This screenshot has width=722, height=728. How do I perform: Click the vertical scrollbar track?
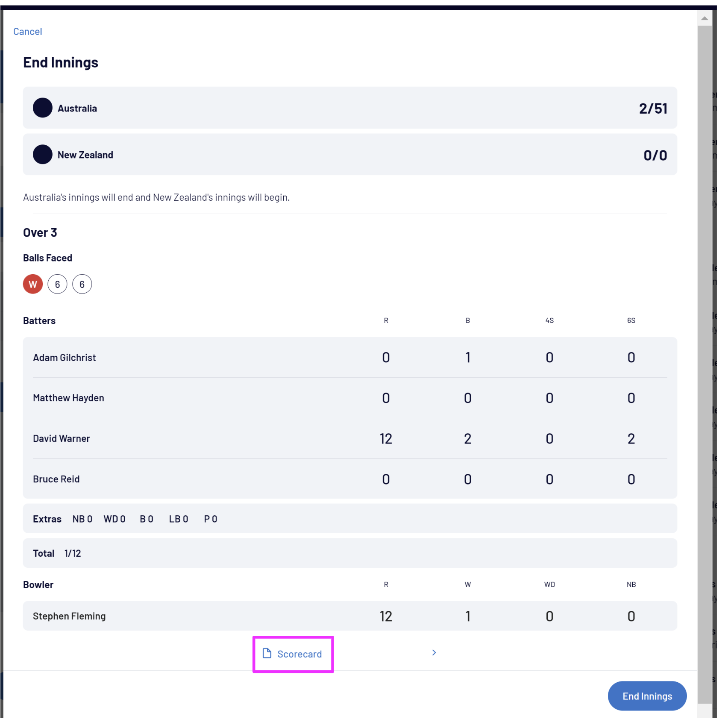(x=704, y=342)
